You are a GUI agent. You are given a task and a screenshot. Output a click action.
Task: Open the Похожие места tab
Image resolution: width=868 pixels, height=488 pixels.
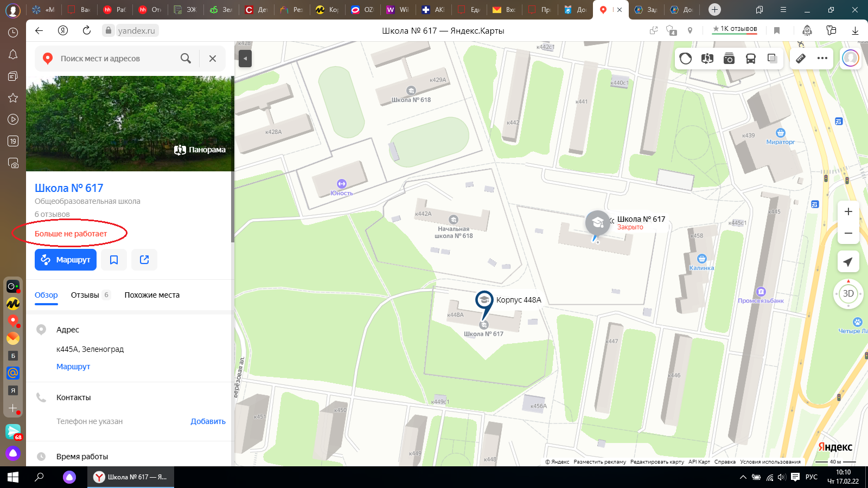point(152,295)
